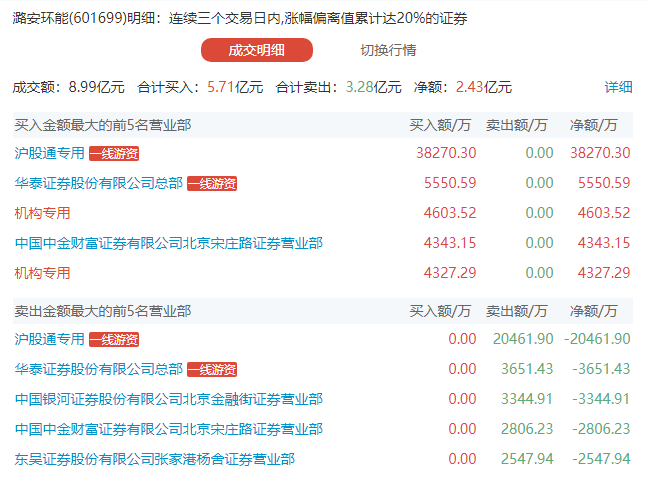Open 中国中金财富证券 in the sell list
This screenshot has width=650, height=479.
point(169,429)
